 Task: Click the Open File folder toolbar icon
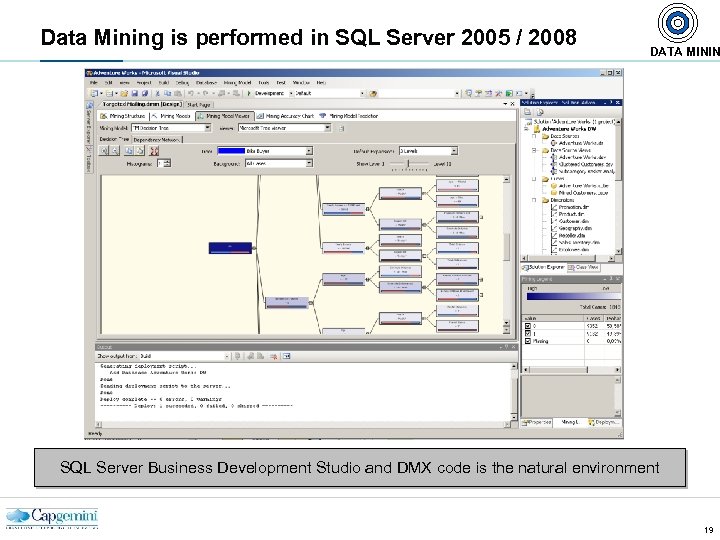coord(124,94)
